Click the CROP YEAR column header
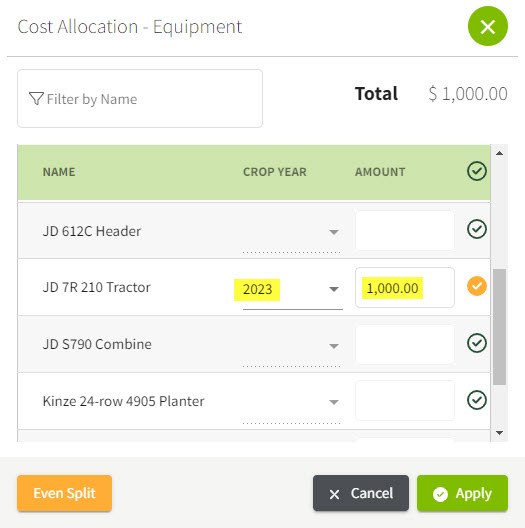525x528 pixels. (x=275, y=172)
